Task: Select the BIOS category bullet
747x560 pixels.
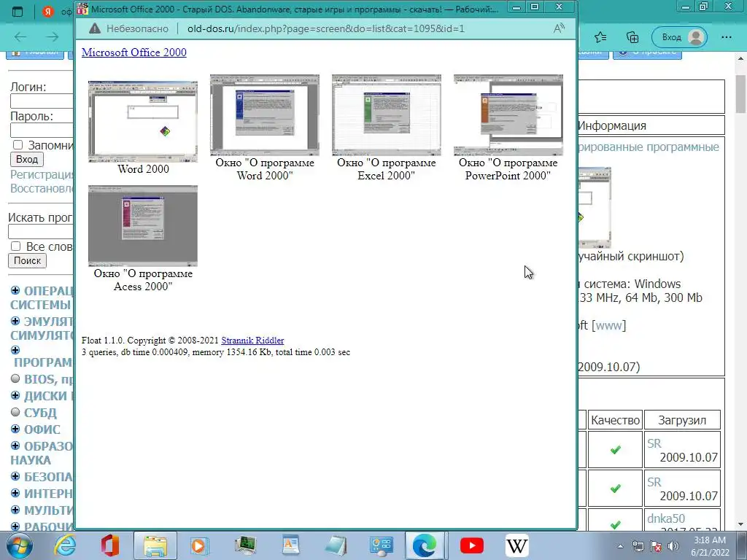Action: [x=15, y=378]
